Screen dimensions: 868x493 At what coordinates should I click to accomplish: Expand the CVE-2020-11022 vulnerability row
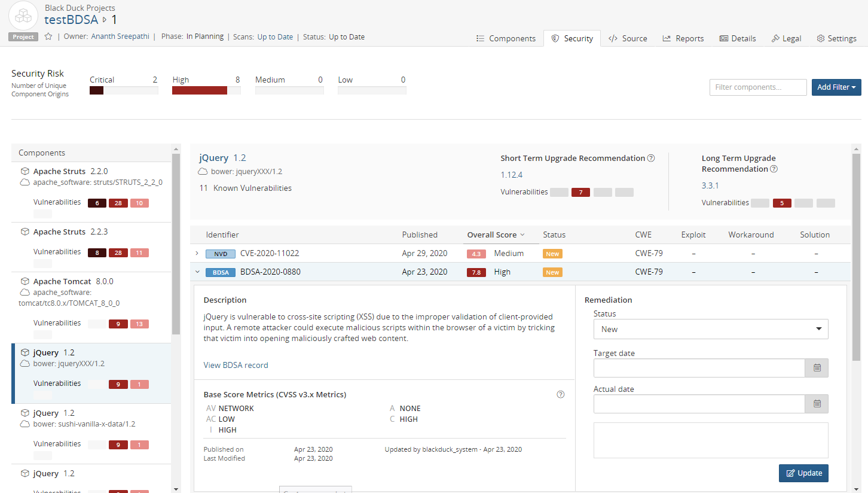pos(197,254)
